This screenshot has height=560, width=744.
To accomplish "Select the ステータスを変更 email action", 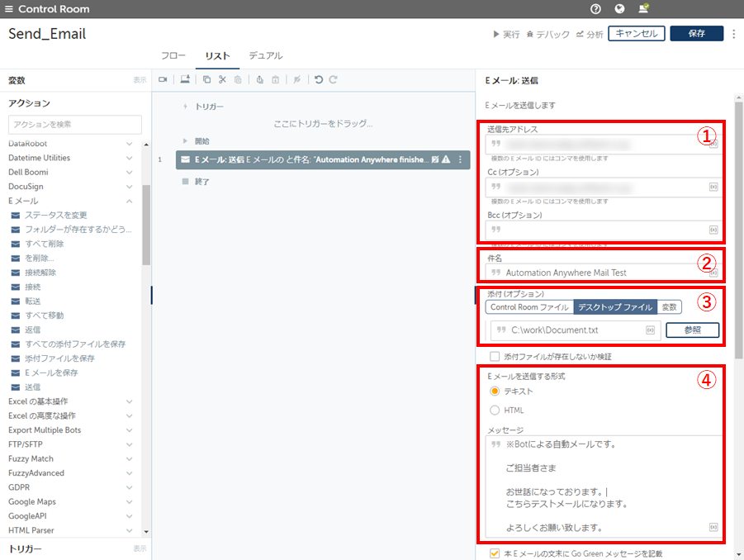I will [x=56, y=216].
